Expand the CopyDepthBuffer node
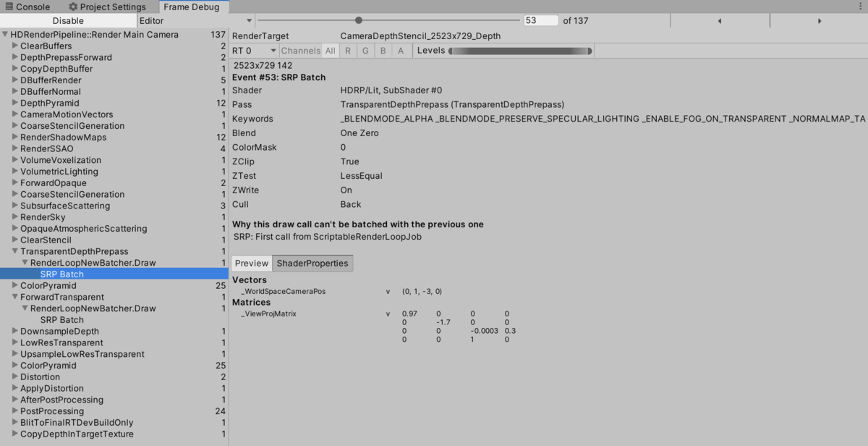 15,69
